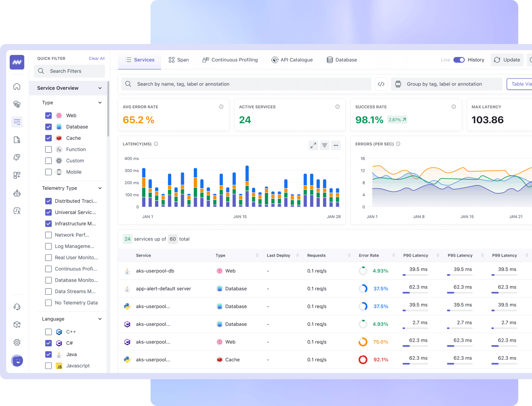The height and width of the screenshot is (406, 532).
Task: Click the Clear All filters link
Action: coord(96,58)
